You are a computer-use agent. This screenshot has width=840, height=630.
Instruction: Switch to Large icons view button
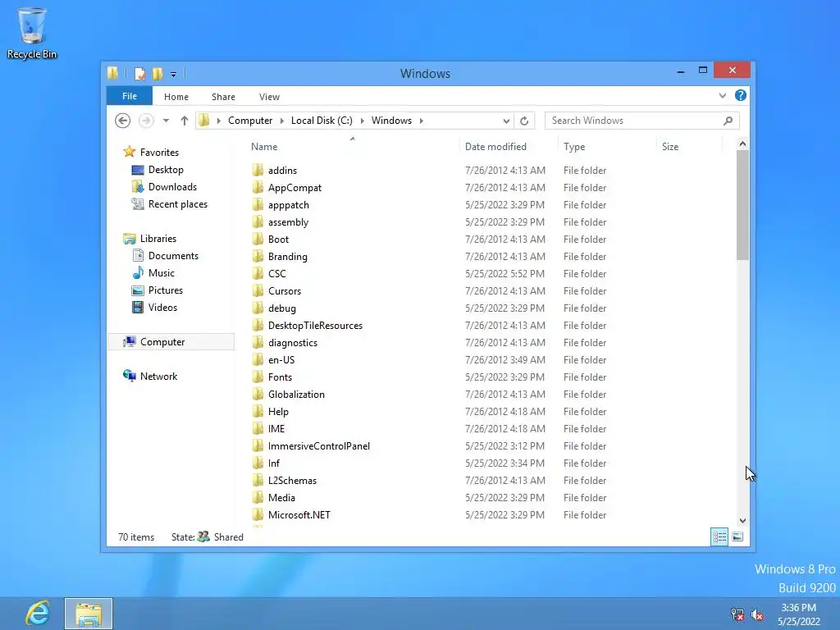[737, 536]
